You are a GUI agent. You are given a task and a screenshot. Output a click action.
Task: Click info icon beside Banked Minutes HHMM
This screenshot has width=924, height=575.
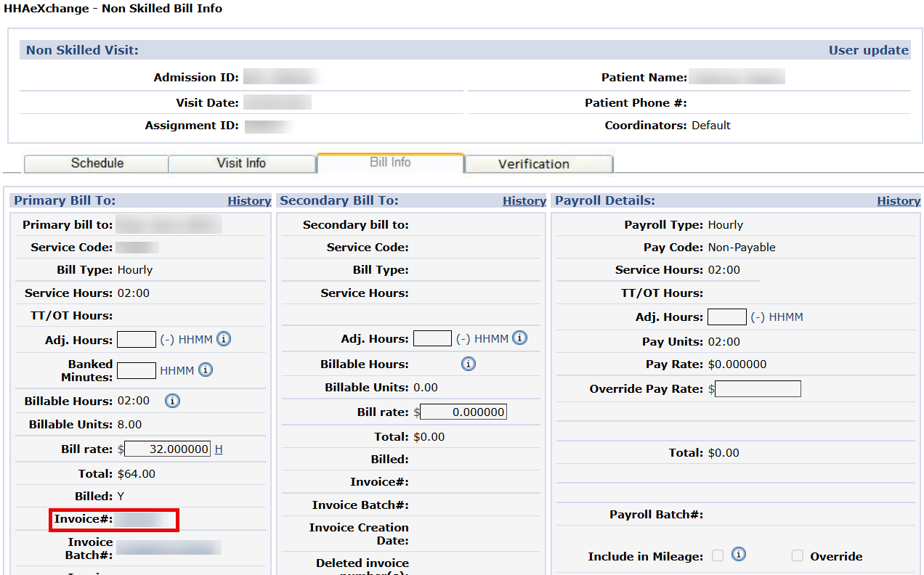coord(206,370)
